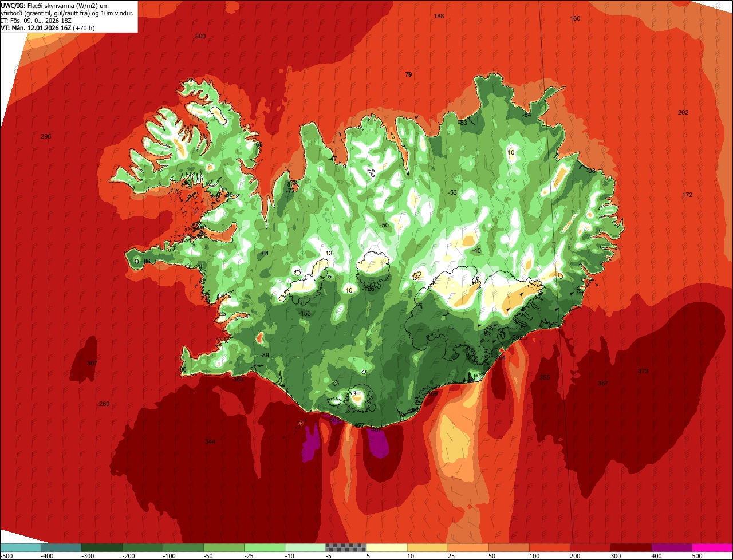Click the teal -500 to -400 legend swatch
The image size is (733, 560).
pos(20,547)
